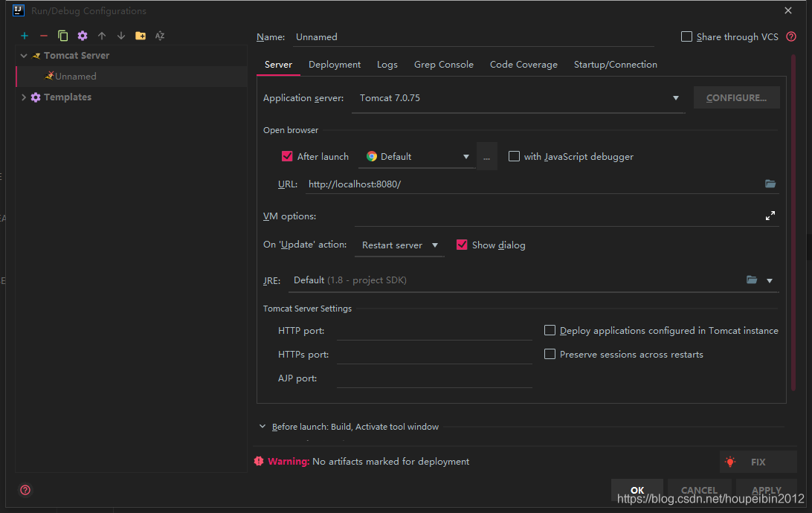Screen dimensions: 812x513
Task: Select the Templates tree item
Action: pyautogui.click(x=132, y=97)
